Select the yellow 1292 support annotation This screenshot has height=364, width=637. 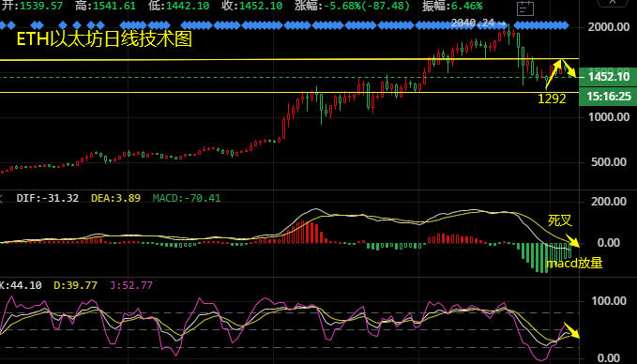coord(552,99)
